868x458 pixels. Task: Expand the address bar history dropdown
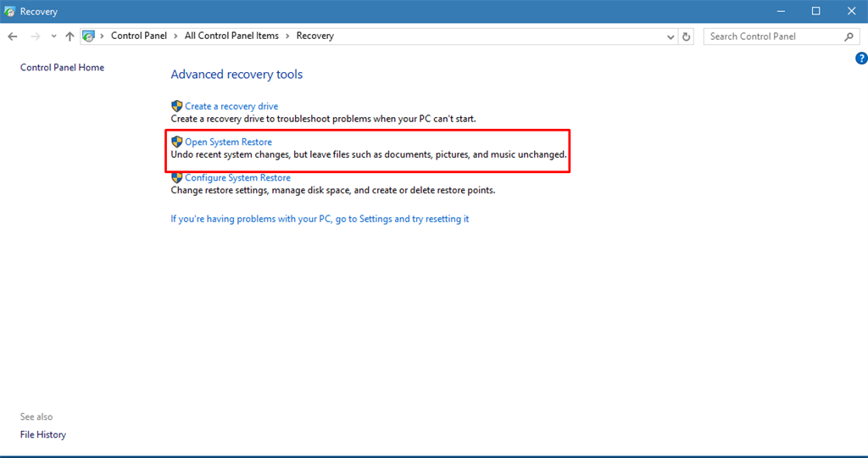click(x=670, y=36)
